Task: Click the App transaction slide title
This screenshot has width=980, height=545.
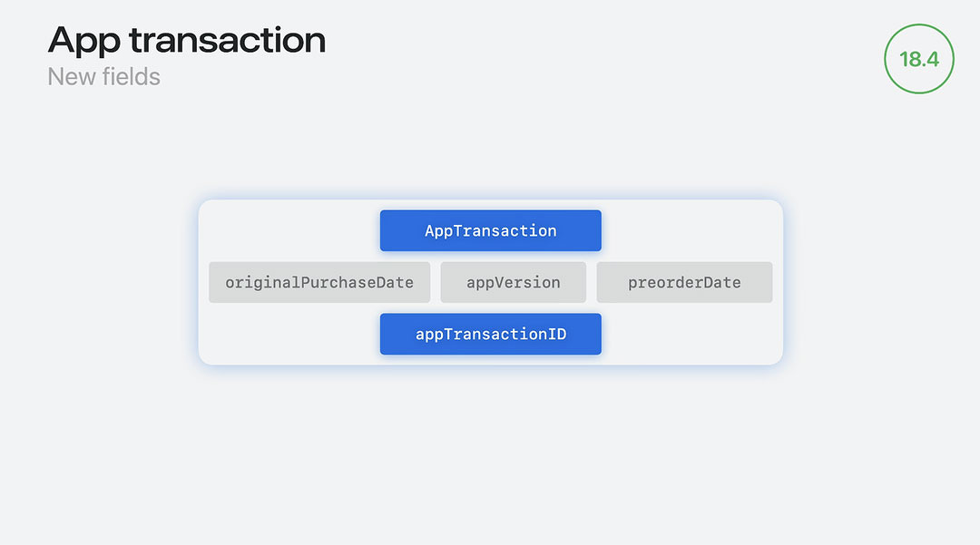Action: click(187, 41)
